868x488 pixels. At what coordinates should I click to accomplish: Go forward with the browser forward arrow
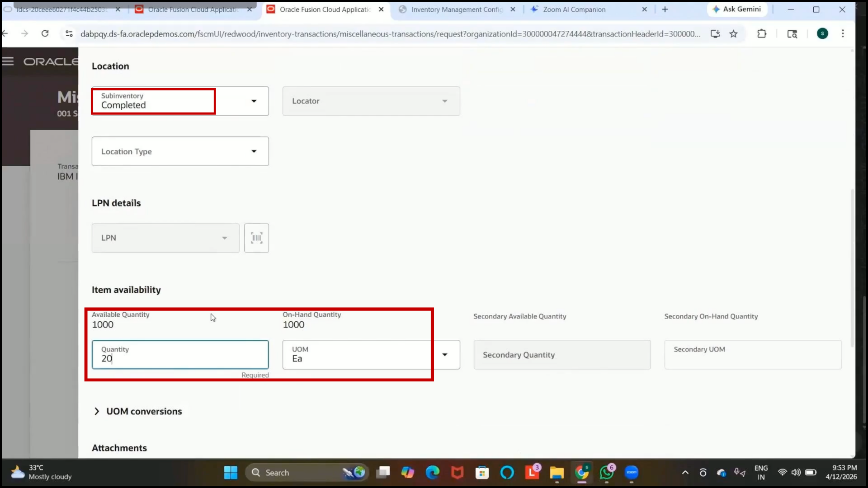24,33
